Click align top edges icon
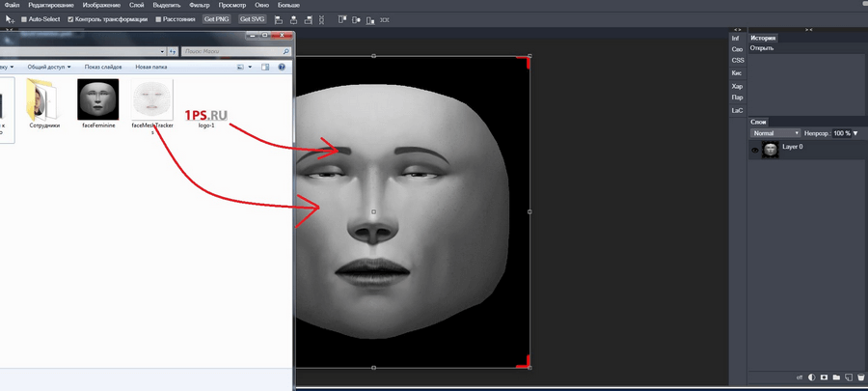The height and width of the screenshot is (391, 868). [x=342, y=19]
